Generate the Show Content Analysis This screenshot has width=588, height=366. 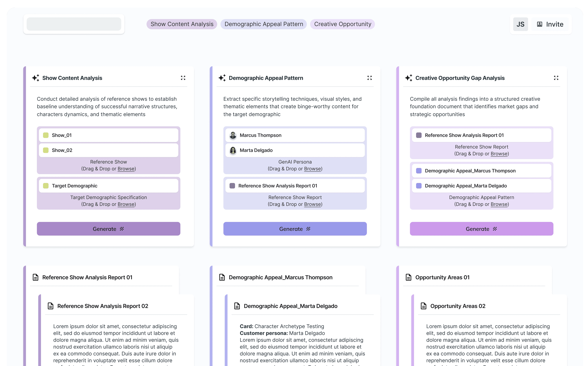109,229
